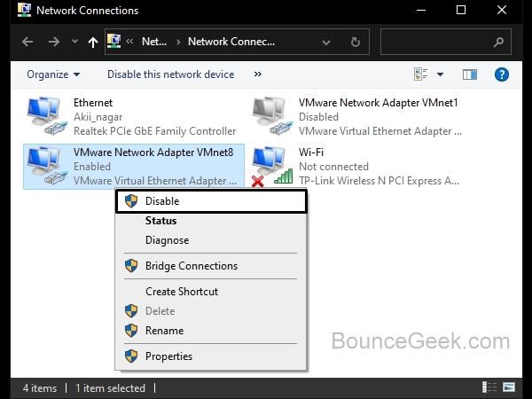Image resolution: width=532 pixels, height=399 pixels.
Task: Choose Diagnose from the context menu
Action: click(211, 240)
